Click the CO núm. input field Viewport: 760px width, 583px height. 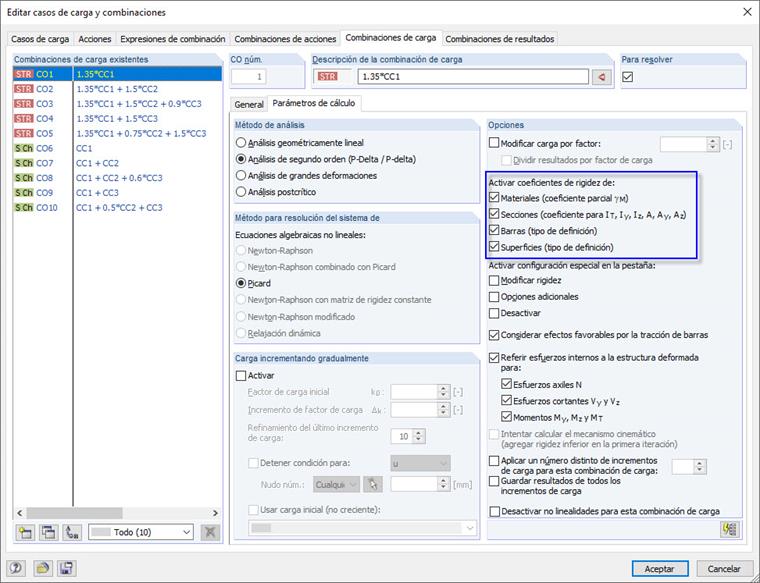click(x=249, y=77)
